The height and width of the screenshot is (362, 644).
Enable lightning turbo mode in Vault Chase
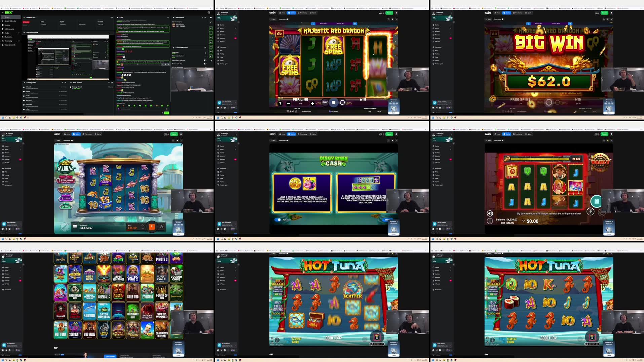[x=590, y=211]
